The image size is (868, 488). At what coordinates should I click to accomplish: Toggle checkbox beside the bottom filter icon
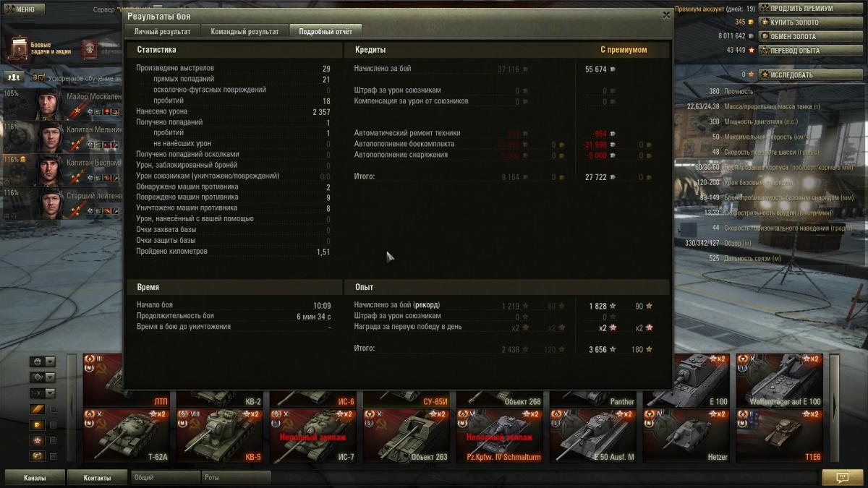click(53, 456)
